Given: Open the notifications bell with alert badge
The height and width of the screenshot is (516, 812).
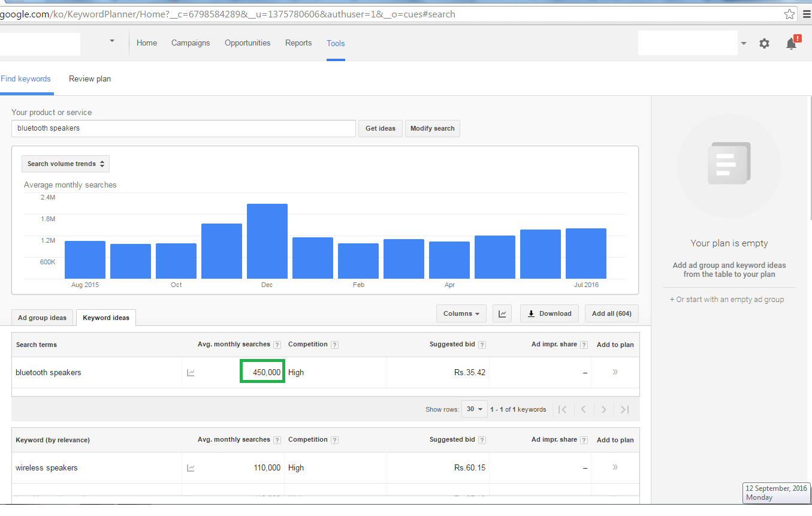Looking at the screenshot, I should tap(790, 43).
